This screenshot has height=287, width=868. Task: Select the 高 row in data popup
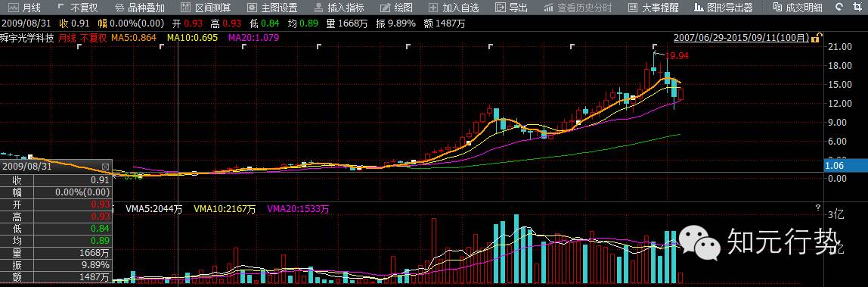tap(56, 217)
